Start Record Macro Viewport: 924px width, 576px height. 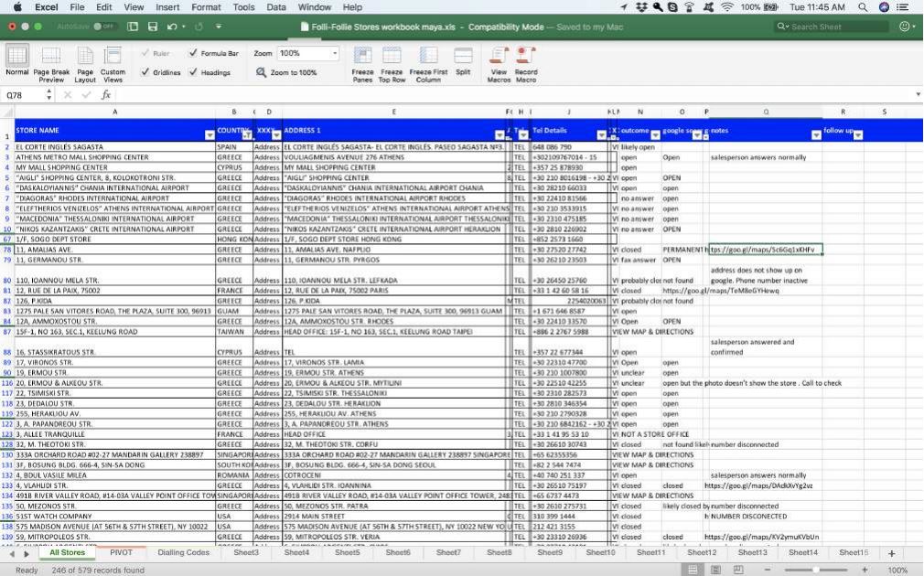[x=526, y=65]
